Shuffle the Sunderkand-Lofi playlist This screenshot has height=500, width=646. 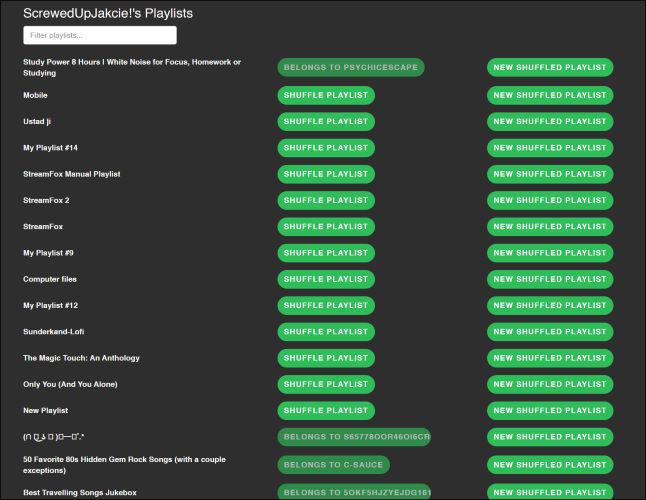tap(326, 332)
